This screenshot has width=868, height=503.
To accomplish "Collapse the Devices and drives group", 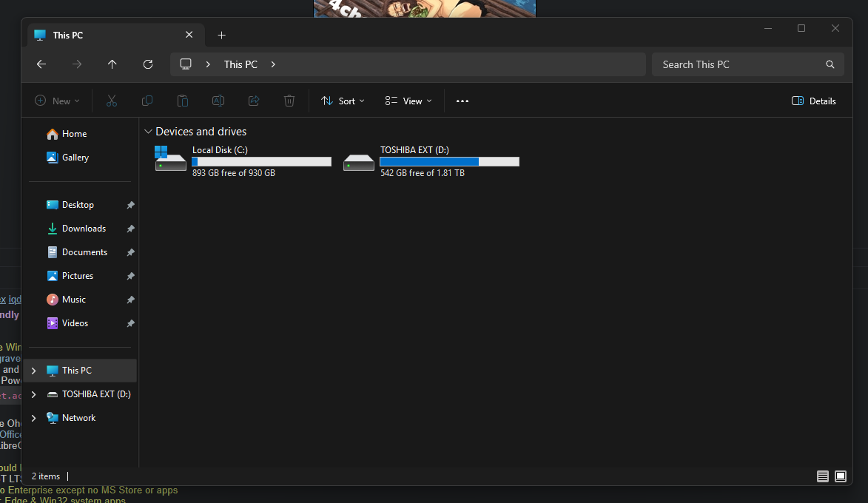I will click(x=148, y=132).
